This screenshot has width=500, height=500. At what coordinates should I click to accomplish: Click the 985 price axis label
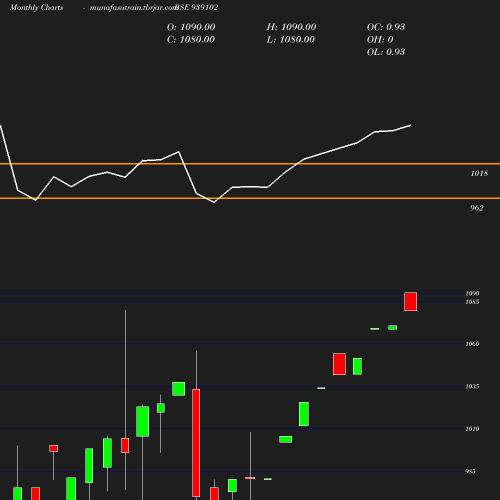pos(470,471)
